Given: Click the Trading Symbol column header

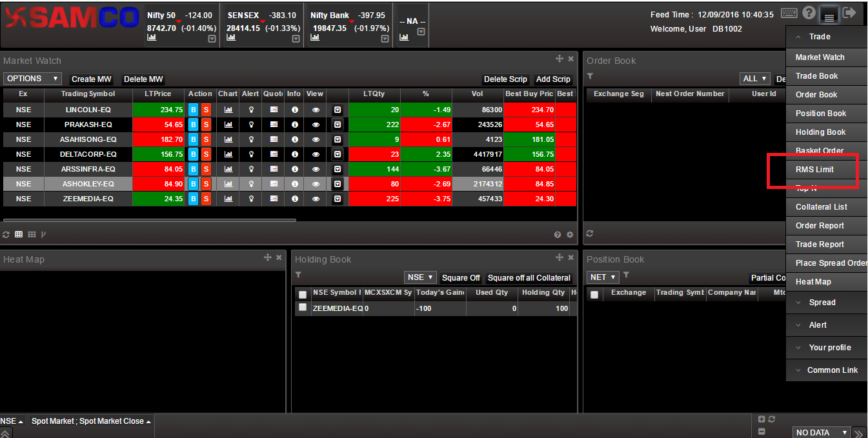Looking at the screenshot, I should (88, 94).
